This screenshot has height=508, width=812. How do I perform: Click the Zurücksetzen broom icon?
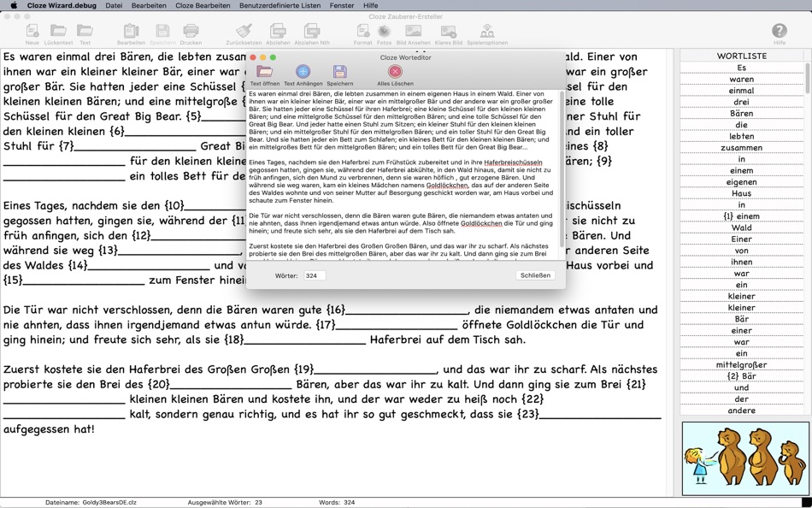[244, 31]
